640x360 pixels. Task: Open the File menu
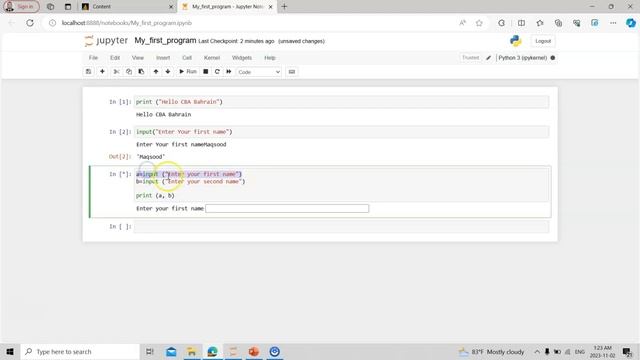coord(93,58)
